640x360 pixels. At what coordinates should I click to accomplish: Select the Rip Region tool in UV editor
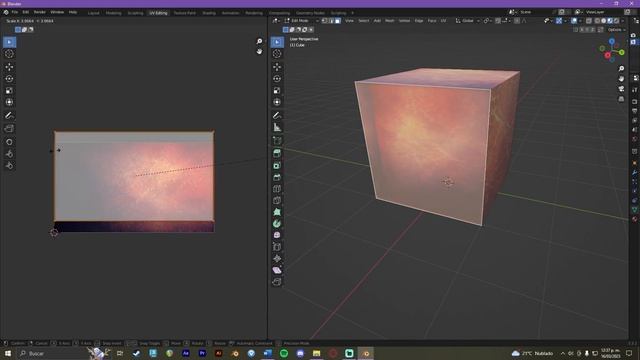tap(9, 129)
